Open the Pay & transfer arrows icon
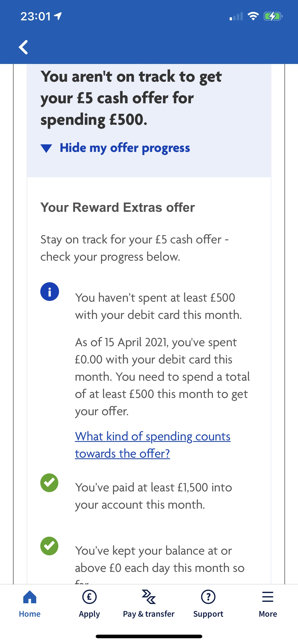 149,597
